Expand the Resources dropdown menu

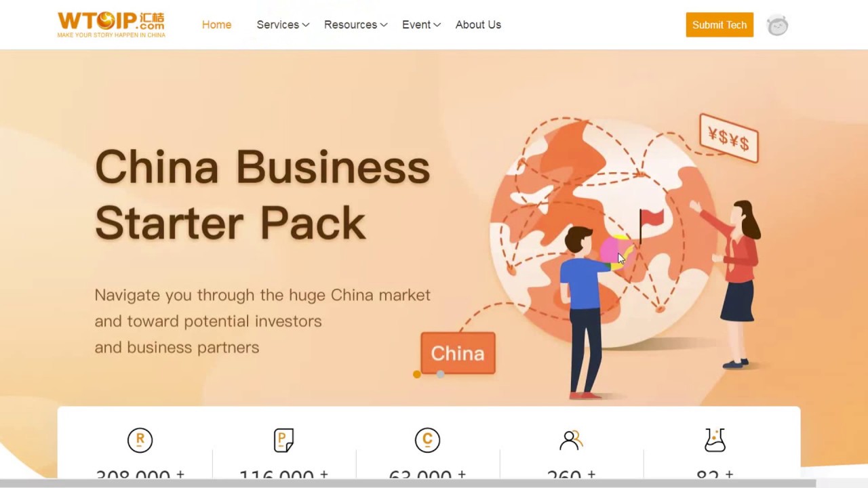355,24
